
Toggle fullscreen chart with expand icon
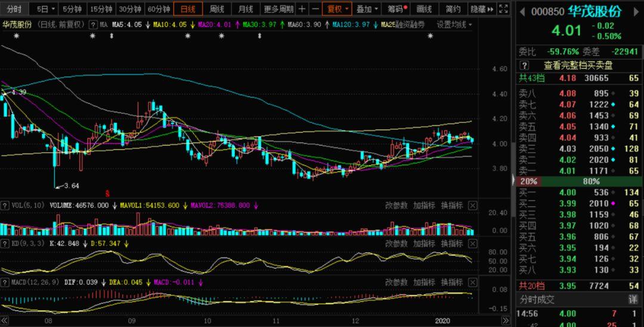(x=503, y=8)
